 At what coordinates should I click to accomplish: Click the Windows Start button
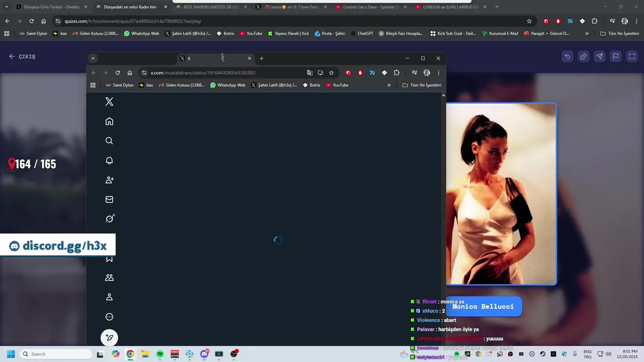point(11,354)
